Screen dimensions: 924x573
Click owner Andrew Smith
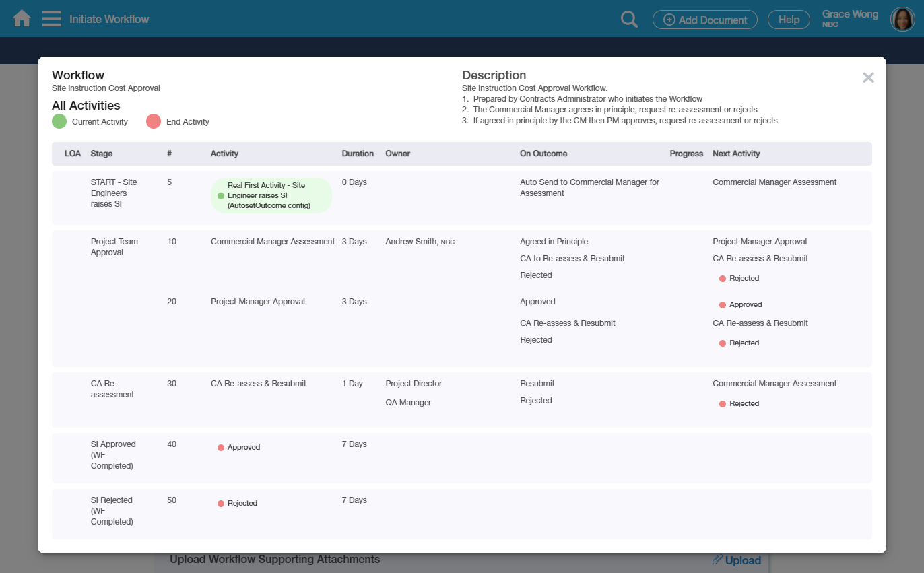pyautogui.click(x=411, y=242)
